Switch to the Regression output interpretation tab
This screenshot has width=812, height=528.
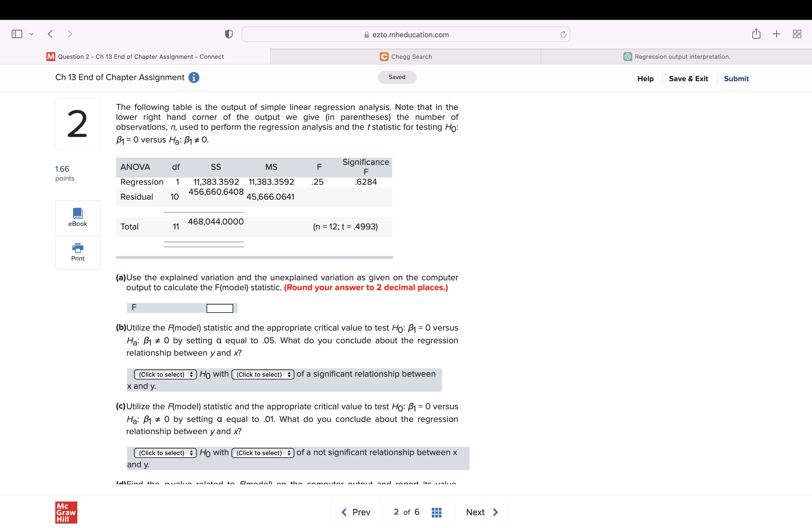coord(677,57)
